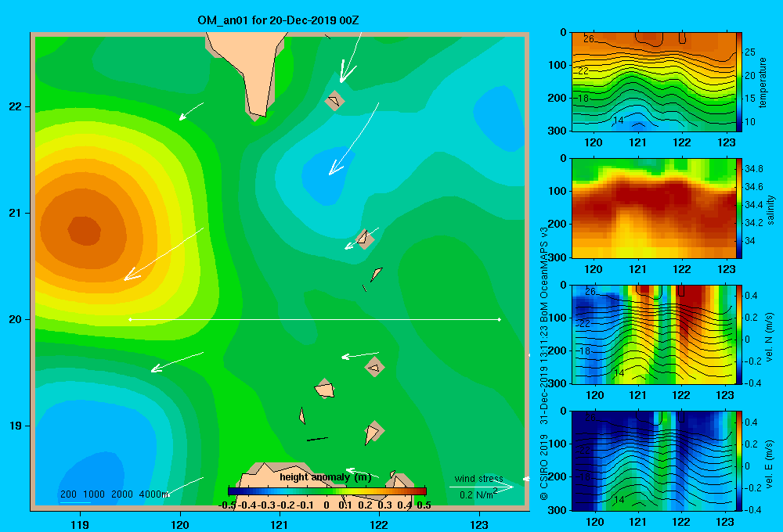Click longitude label 119 on main map
This screenshot has width=783, height=532.
80,524
